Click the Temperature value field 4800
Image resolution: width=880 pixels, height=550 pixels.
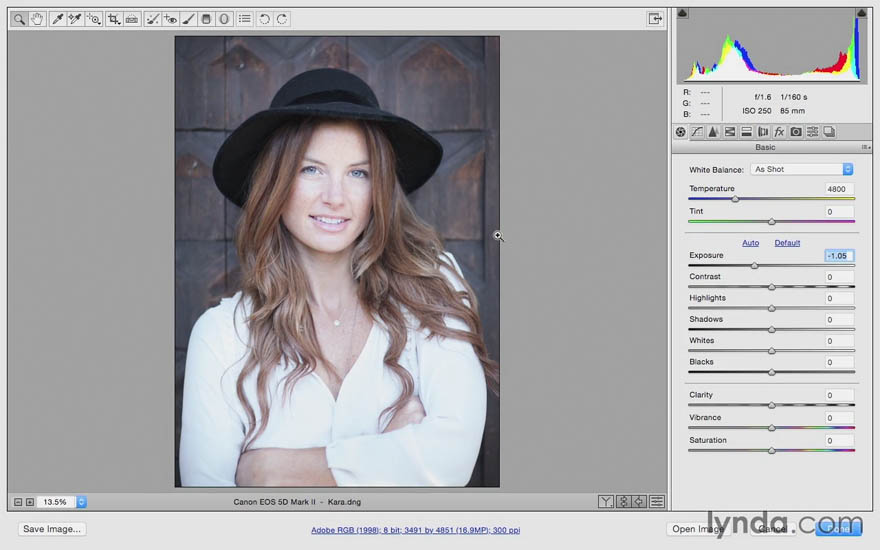click(839, 189)
